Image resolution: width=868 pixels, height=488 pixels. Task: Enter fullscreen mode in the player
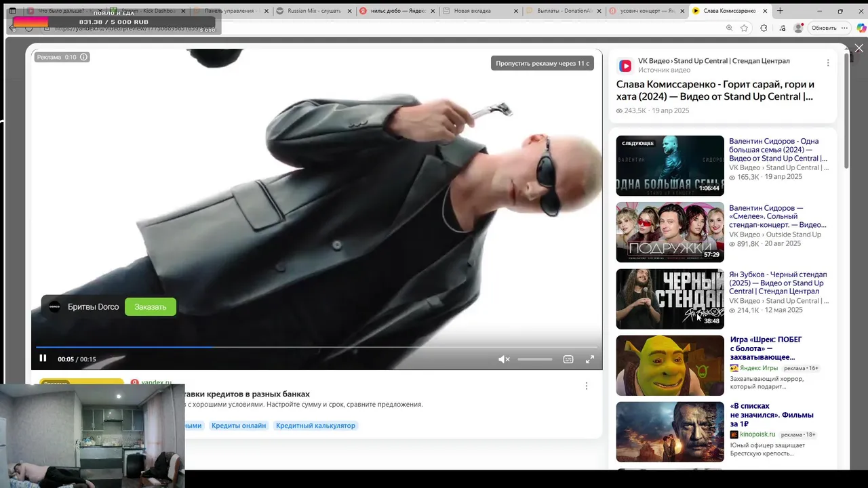coord(590,359)
